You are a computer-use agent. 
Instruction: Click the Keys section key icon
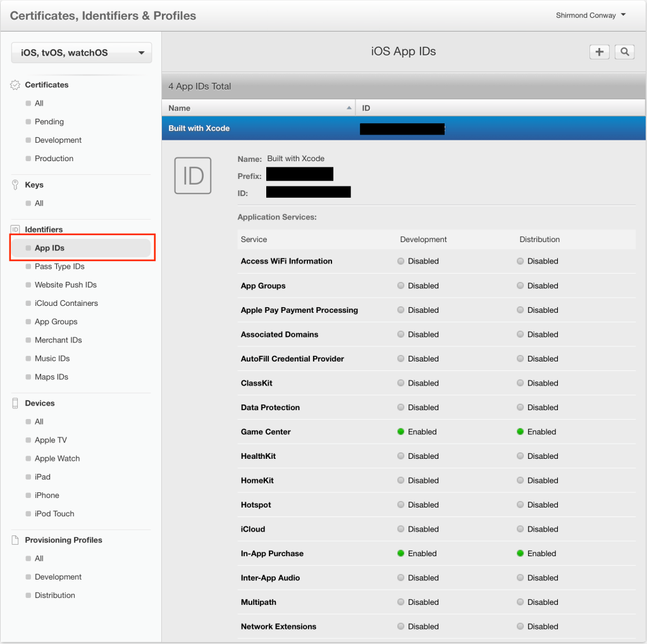15,185
